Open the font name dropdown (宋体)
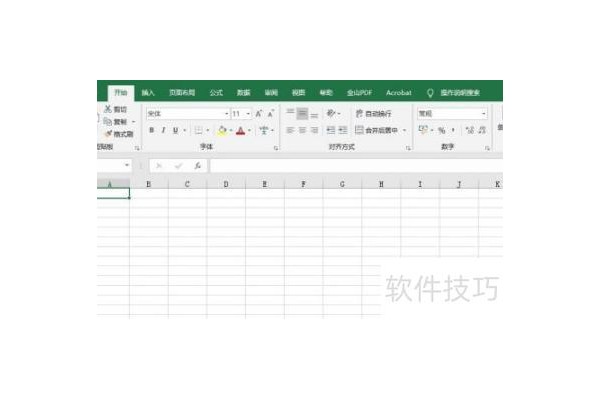This screenshot has width=600, height=400. [x=226, y=114]
